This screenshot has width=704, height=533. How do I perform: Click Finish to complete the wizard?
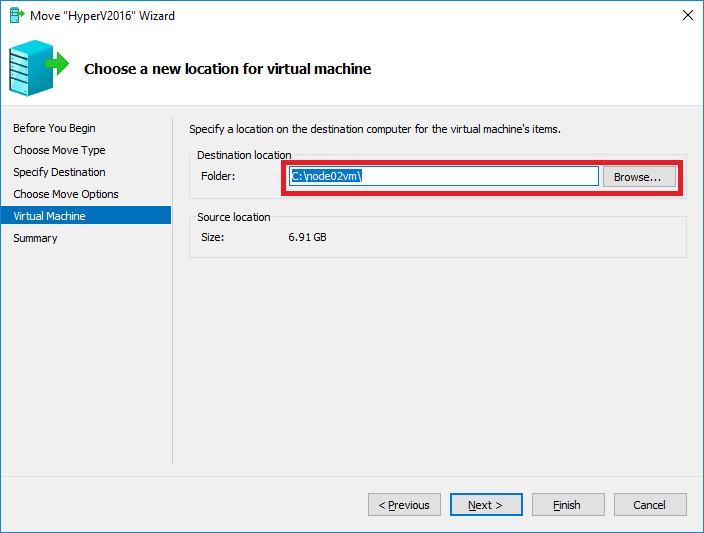coord(568,505)
